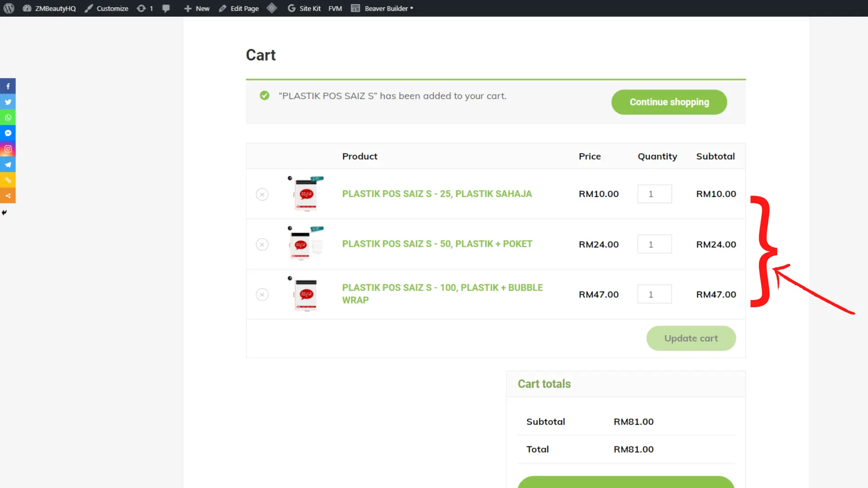The image size is (868, 488).
Task: Click the green checkmark icon in the notice
Action: click(x=264, y=96)
